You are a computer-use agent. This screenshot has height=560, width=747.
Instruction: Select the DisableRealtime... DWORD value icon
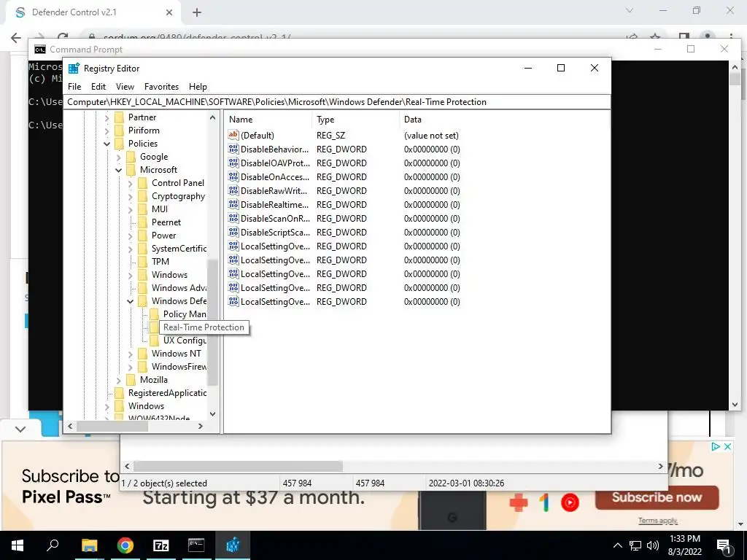(233, 204)
